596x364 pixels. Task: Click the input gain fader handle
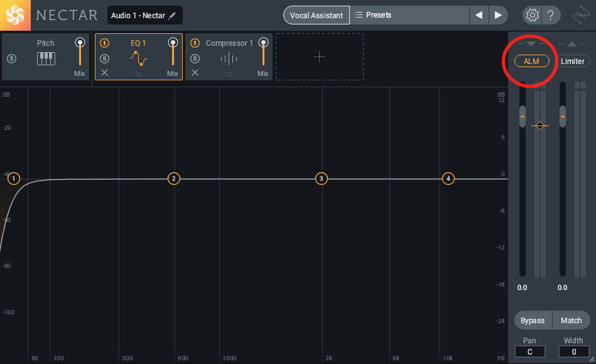coord(523,116)
